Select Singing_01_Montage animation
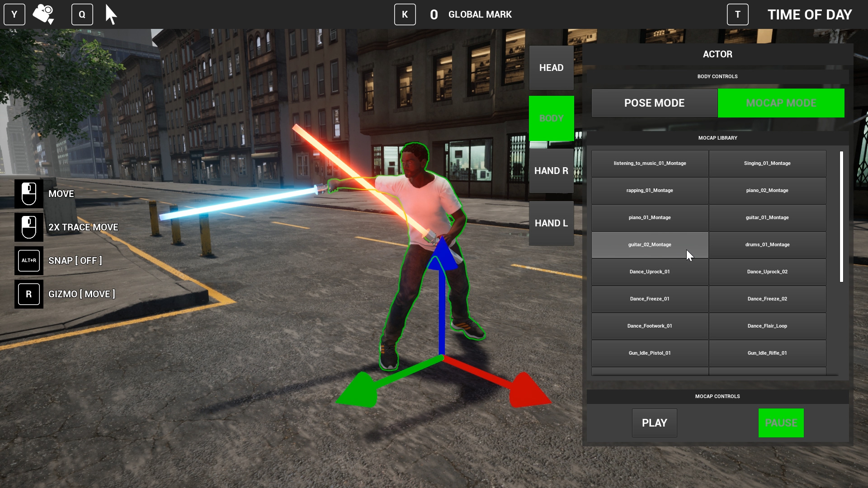Screen dimensions: 868x488 coord(767,164)
